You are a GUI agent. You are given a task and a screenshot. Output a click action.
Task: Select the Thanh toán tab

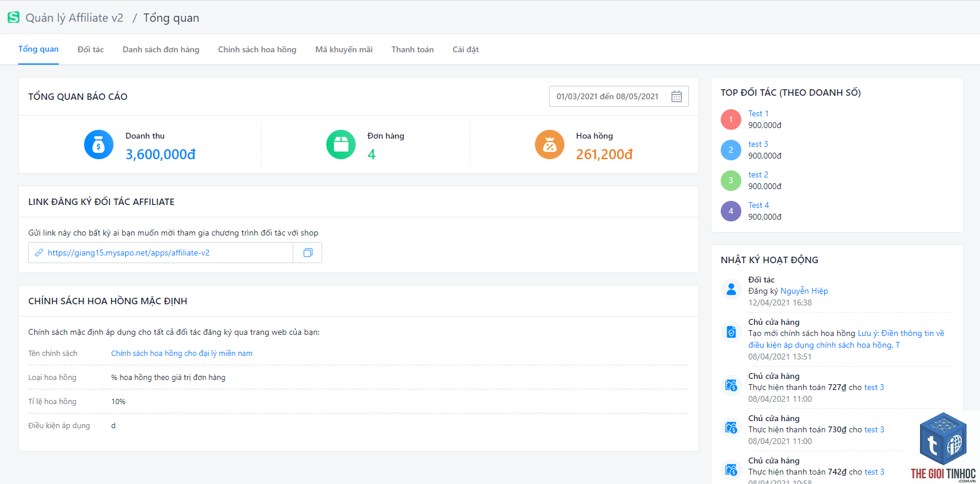(x=413, y=49)
